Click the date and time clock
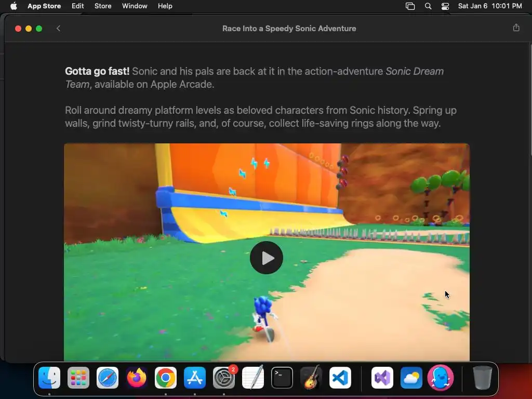532x399 pixels. click(490, 6)
